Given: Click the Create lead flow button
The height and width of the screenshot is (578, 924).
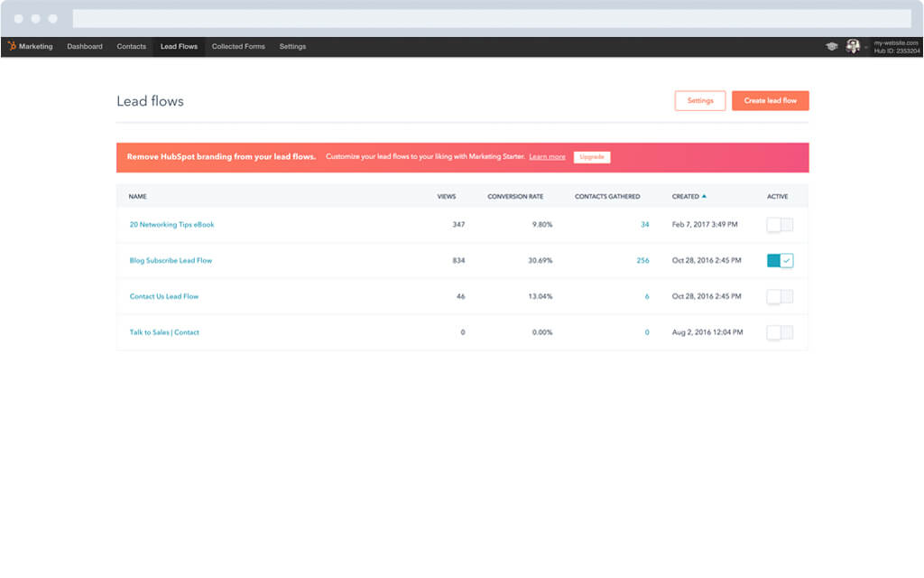Looking at the screenshot, I should [x=770, y=100].
